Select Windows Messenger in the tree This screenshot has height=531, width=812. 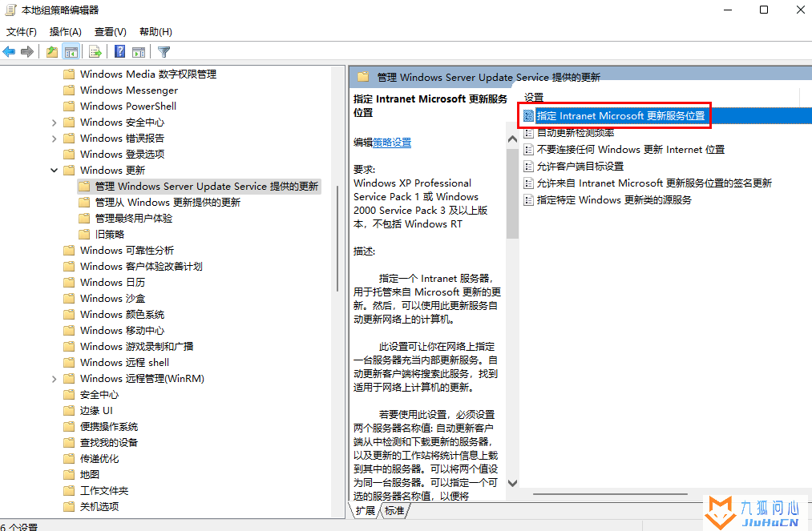[129, 90]
